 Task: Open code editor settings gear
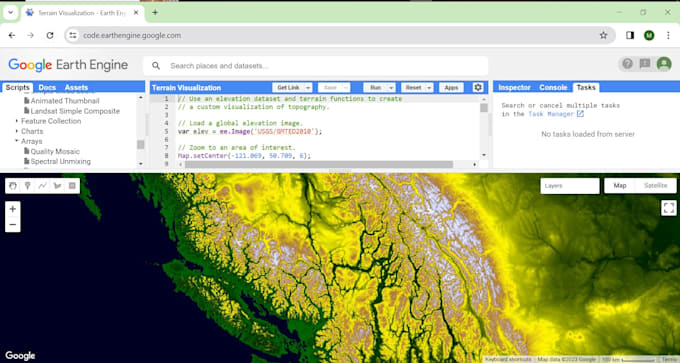(477, 88)
